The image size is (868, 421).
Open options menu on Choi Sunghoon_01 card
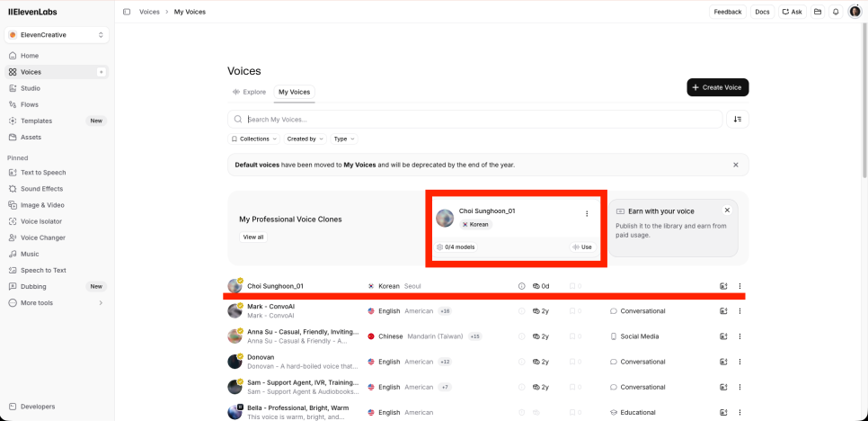coord(587,214)
